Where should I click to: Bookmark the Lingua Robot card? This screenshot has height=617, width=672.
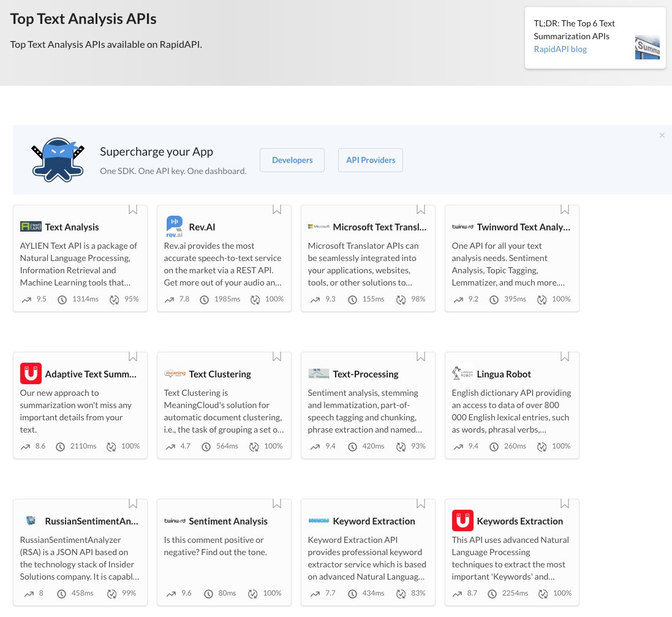(565, 357)
